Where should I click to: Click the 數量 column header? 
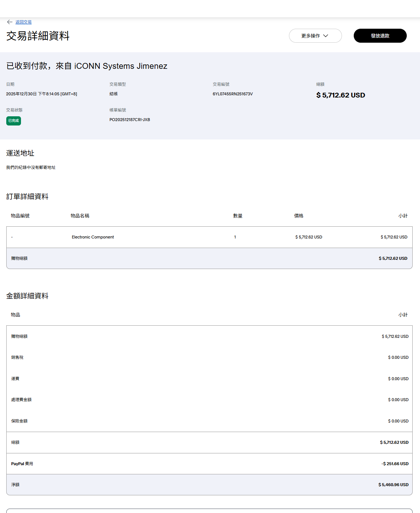238,216
